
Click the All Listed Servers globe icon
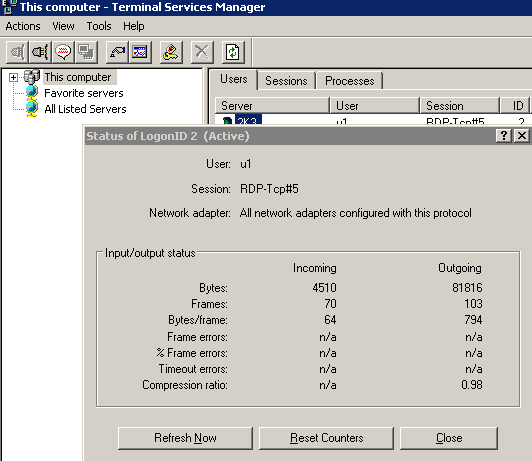[x=32, y=109]
